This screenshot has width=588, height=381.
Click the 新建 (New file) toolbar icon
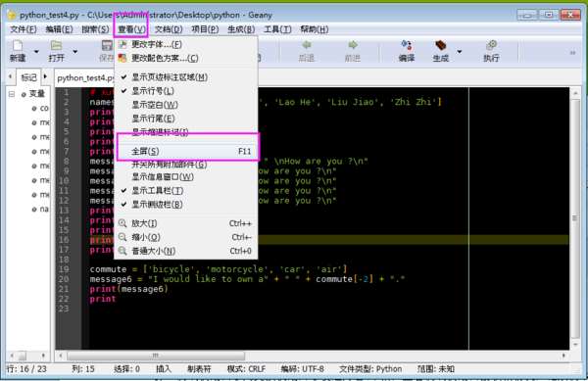pyautogui.click(x=18, y=46)
